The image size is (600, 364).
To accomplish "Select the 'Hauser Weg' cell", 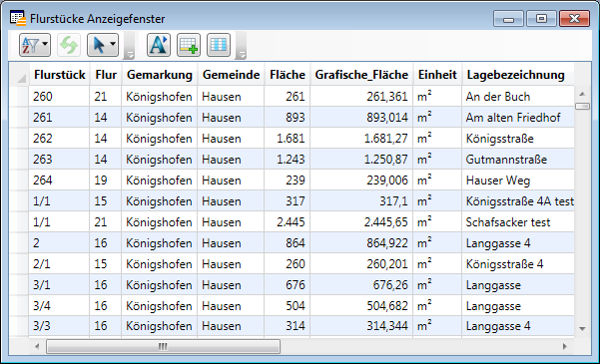I will point(518,181).
